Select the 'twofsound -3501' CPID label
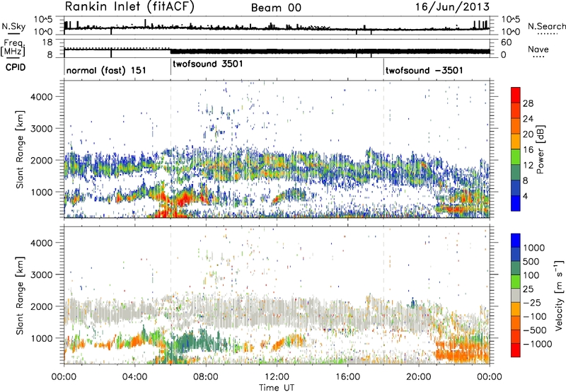 (x=424, y=70)
